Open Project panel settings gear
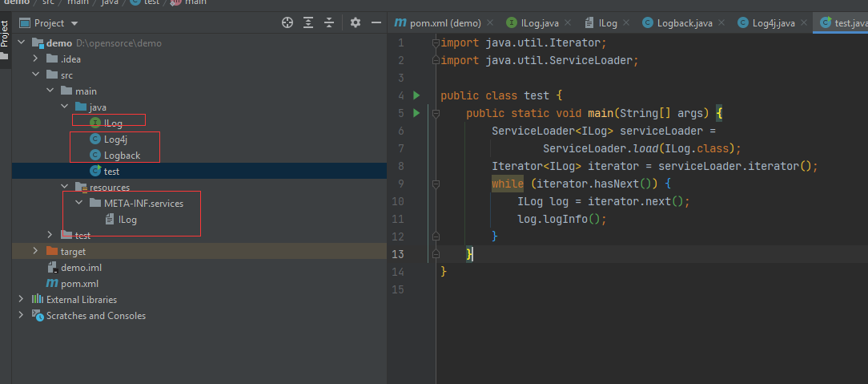Screen dimensions: 868x384 (x=356, y=22)
